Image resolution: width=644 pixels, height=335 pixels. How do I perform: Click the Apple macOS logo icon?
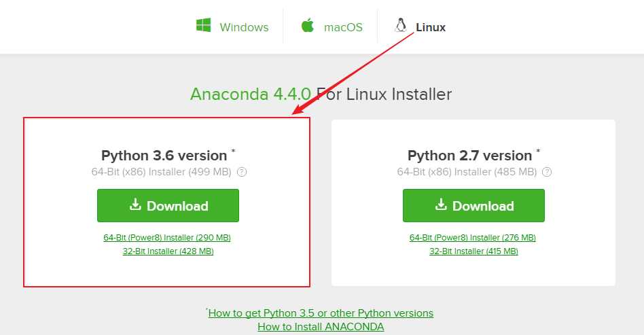(x=308, y=25)
